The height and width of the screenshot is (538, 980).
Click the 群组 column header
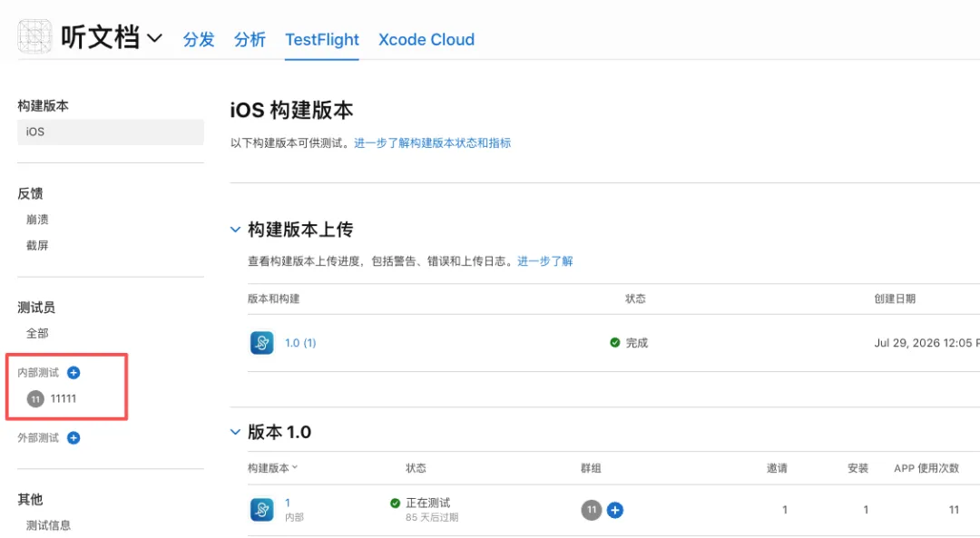(x=592, y=468)
